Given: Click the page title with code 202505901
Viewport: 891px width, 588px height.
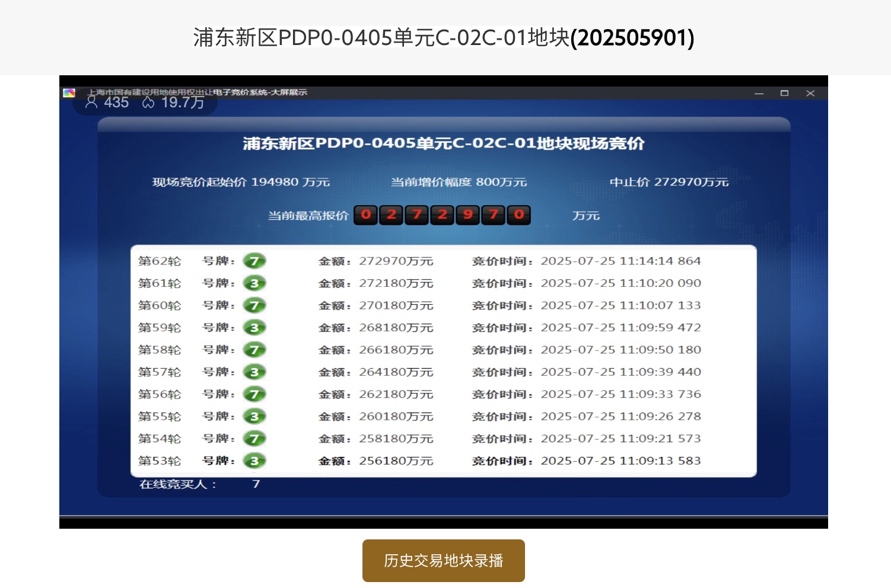Looking at the screenshot, I should point(443,37).
